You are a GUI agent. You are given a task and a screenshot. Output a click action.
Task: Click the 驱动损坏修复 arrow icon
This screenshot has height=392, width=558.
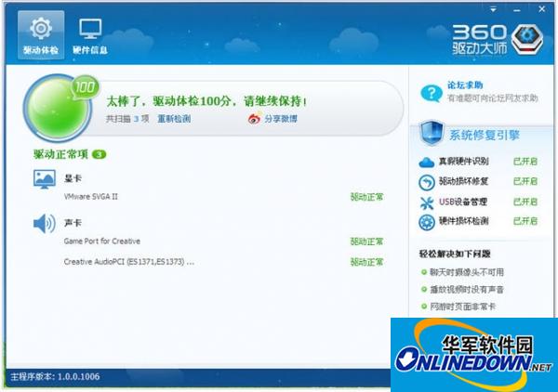pyautogui.click(x=427, y=183)
